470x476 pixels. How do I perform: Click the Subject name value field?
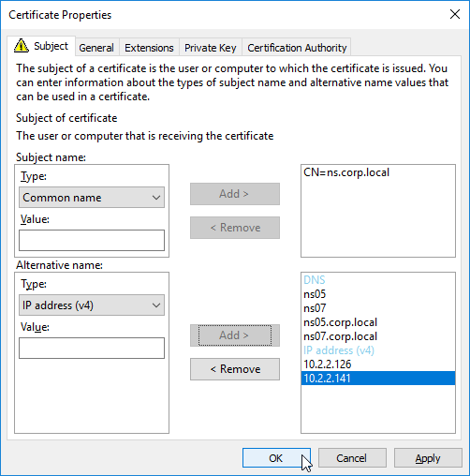click(92, 241)
